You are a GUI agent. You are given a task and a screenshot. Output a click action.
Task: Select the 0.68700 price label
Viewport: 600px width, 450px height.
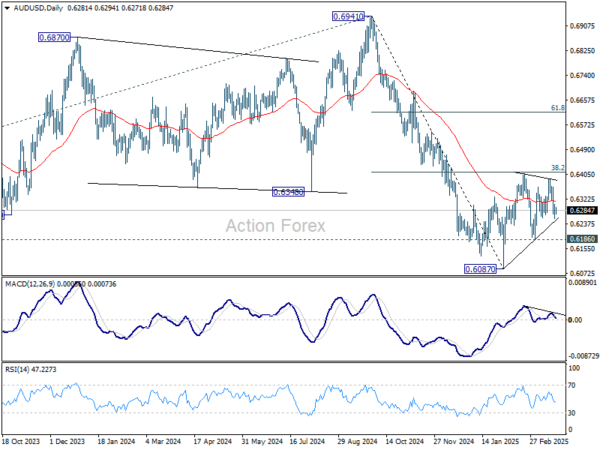click(55, 38)
